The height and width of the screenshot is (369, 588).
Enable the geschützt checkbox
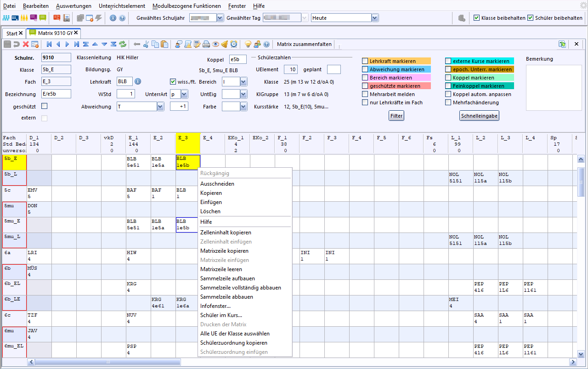pos(45,106)
